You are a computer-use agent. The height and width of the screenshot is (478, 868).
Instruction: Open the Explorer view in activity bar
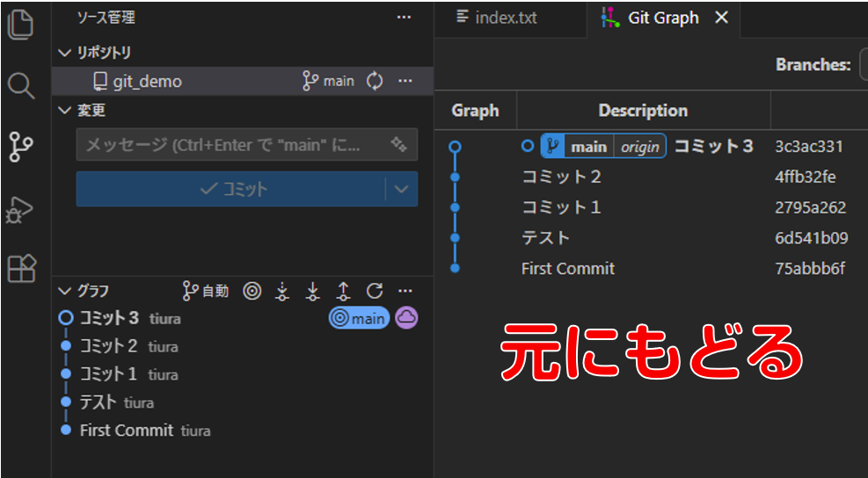[x=21, y=23]
